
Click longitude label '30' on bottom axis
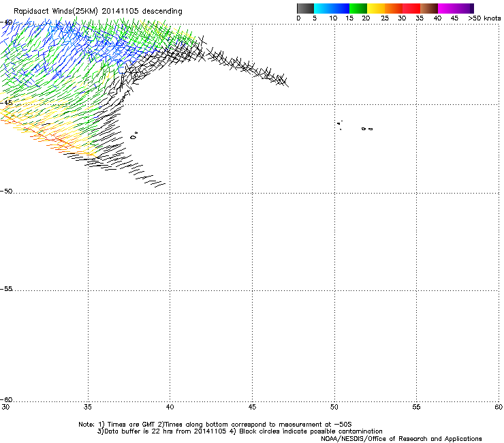point(5,408)
